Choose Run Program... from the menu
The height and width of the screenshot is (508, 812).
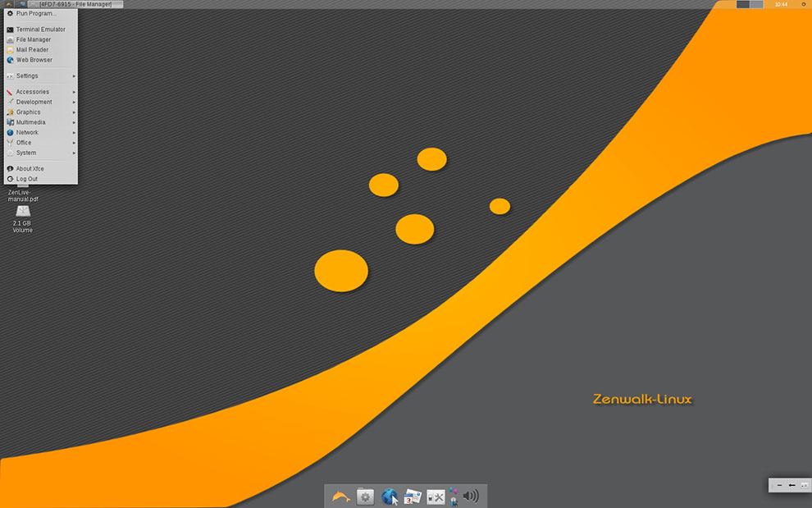click(x=41, y=13)
